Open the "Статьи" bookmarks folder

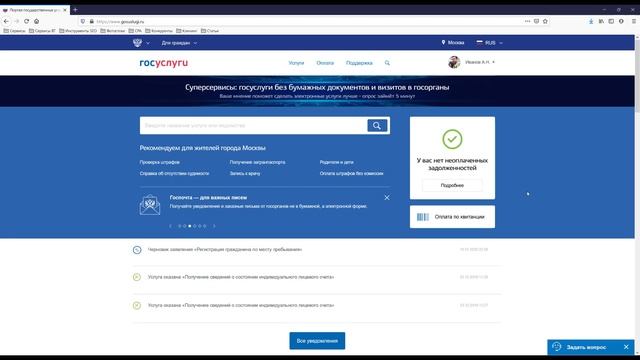pos(210,31)
